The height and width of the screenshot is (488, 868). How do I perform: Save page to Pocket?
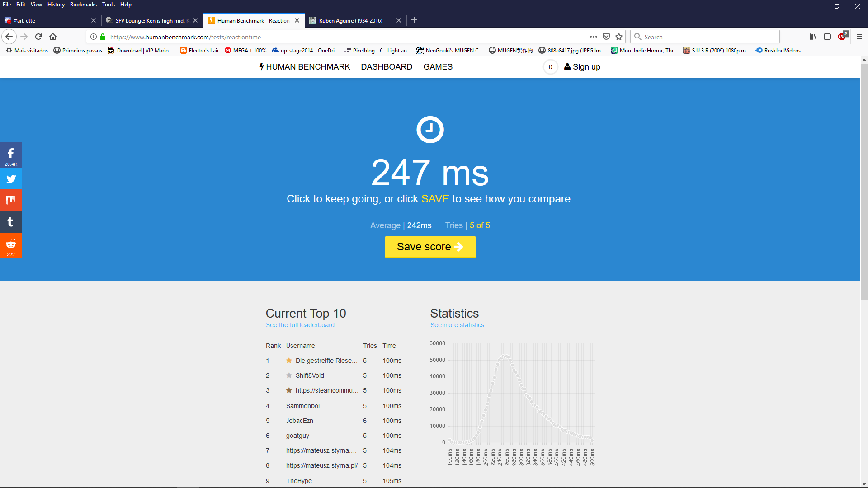point(606,37)
